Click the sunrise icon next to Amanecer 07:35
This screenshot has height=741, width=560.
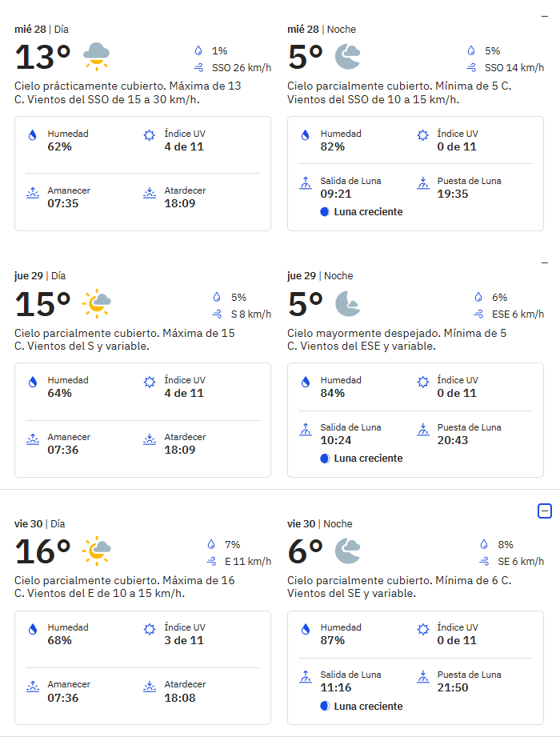[33, 192]
